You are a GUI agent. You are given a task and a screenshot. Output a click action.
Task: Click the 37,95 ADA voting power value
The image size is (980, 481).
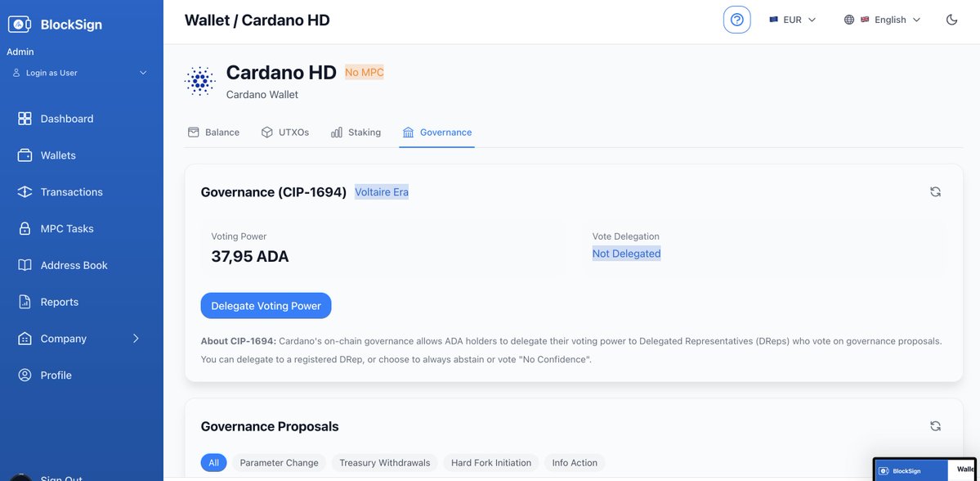(x=250, y=256)
